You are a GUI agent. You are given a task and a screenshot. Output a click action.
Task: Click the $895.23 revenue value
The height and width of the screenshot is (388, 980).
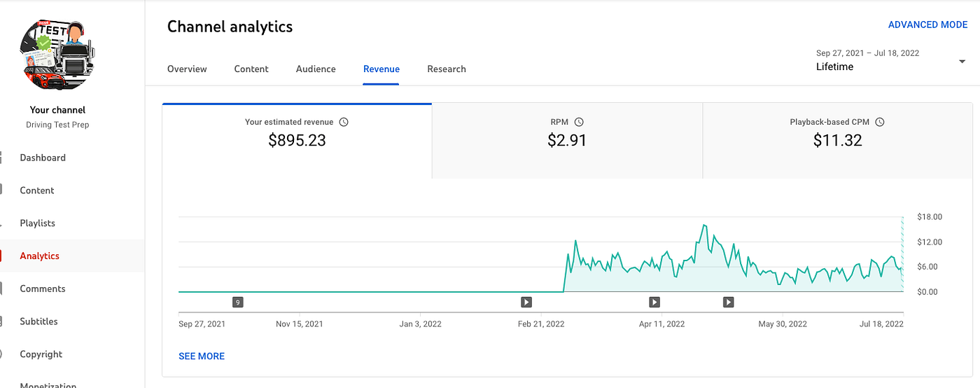(297, 140)
